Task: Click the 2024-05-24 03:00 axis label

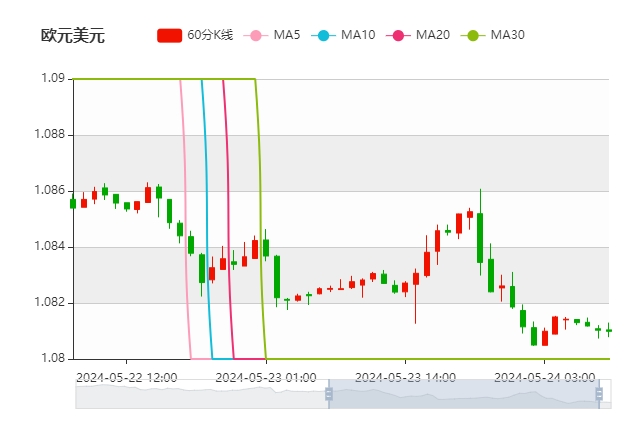Action: [x=545, y=377]
